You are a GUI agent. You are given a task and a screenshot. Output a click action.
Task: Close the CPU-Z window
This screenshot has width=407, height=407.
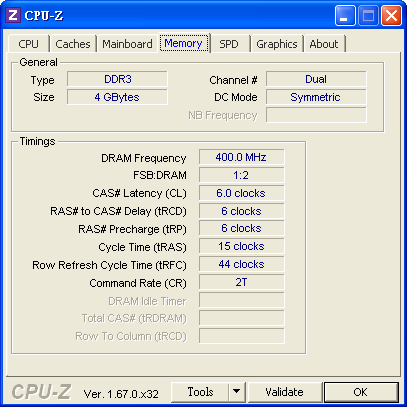[x=391, y=15]
